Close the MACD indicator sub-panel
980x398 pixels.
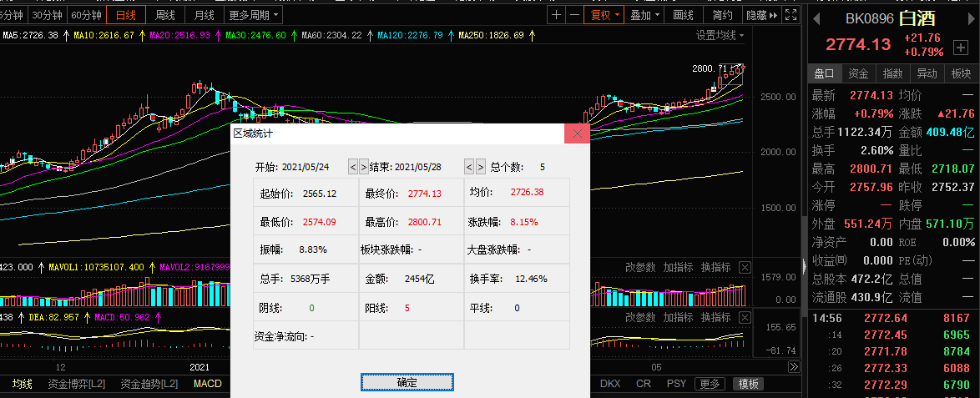(745, 318)
